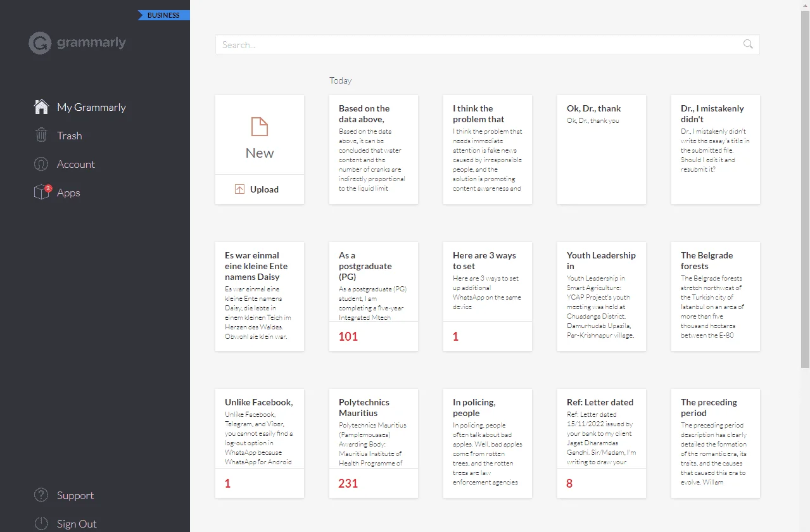Viewport: 810px width, 532px height.
Task: Open My Grammarly in the sidebar
Action: coord(92,107)
